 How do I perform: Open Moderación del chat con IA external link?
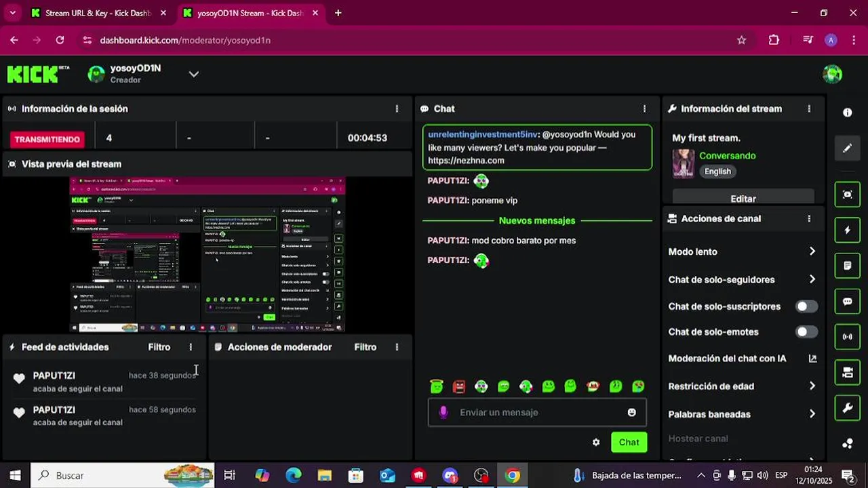[x=812, y=359]
